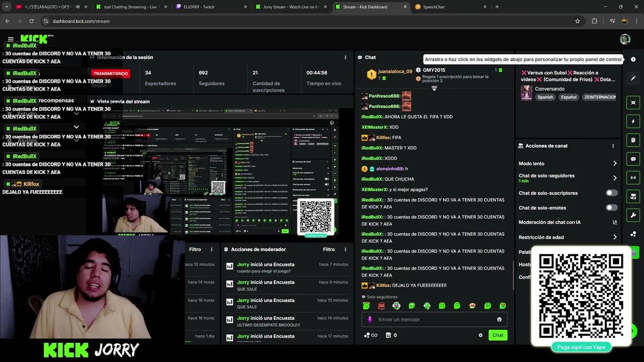Open options menu for Acciones de canal

click(x=613, y=146)
